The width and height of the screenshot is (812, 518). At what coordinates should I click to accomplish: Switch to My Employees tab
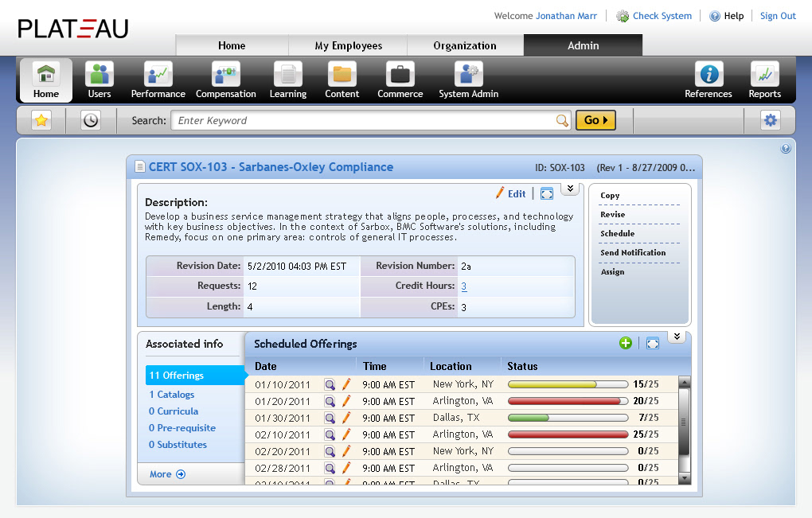[x=348, y=45]
